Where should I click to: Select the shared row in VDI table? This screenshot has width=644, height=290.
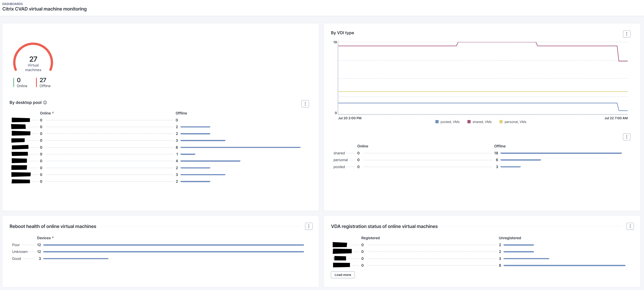[x=339, y=153]
